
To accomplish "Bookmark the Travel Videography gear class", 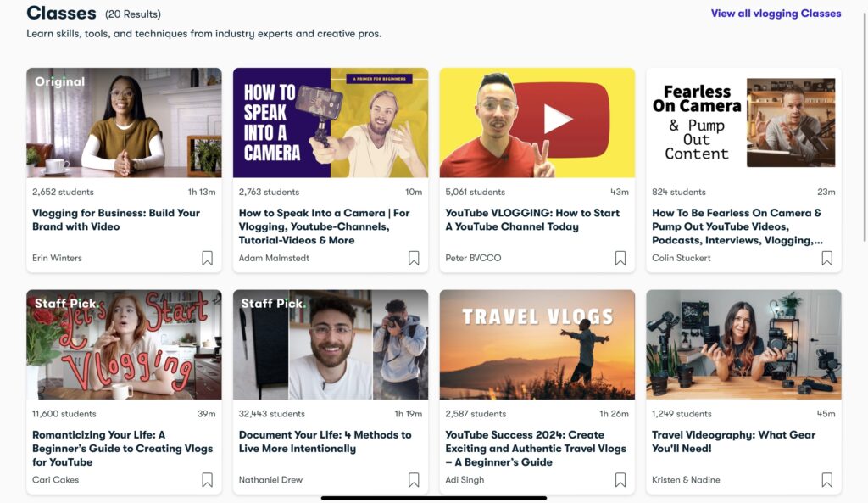I will point(826,480).
